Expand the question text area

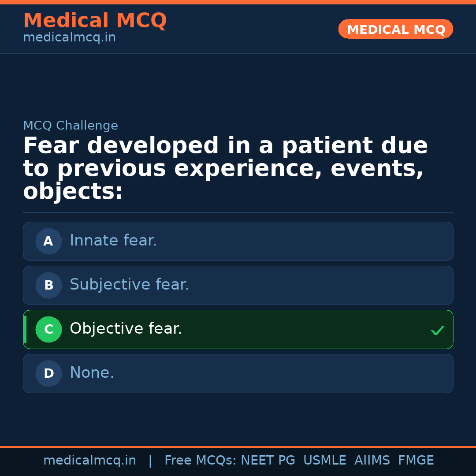(x=226, y=167)
